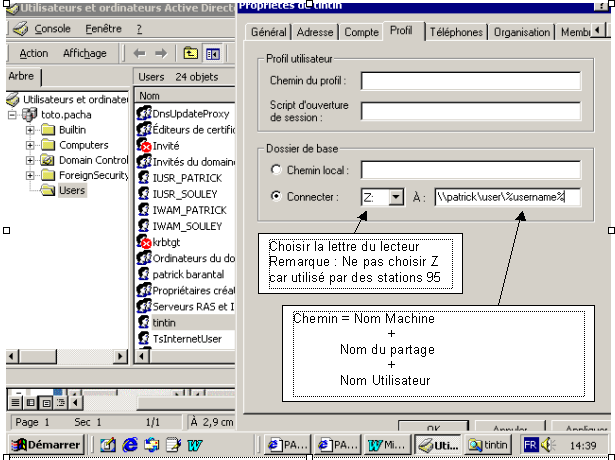Click the up-one-level folder toolbar icon
The width and height of the screenshot is (615, 460).
click(x=188, y=53)
